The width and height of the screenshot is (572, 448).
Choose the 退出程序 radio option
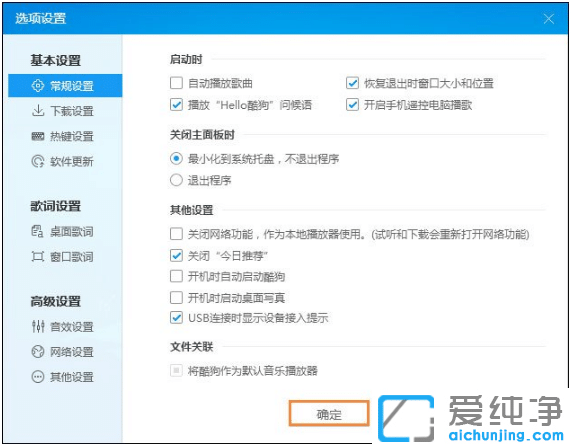(176, 180)
